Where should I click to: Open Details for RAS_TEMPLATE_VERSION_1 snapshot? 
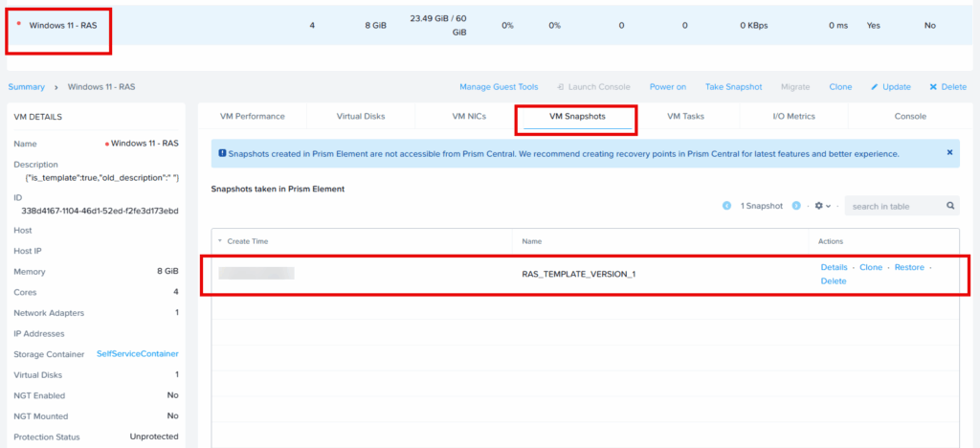834,267
